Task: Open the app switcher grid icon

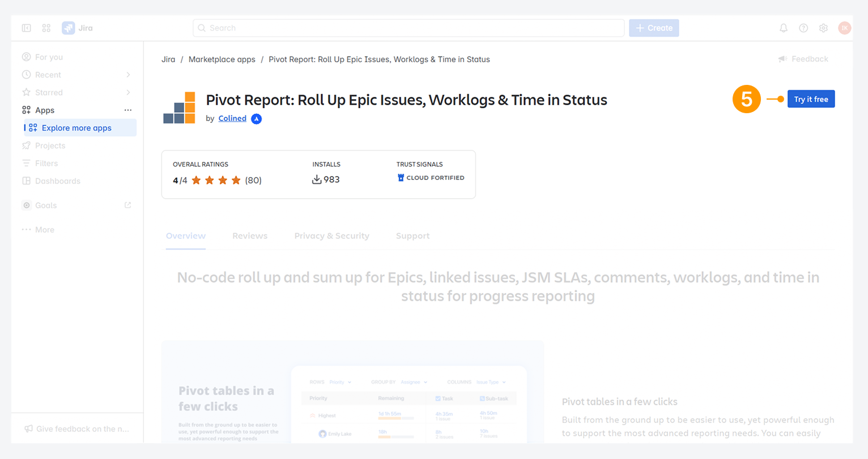Action: (x=46, y=28)
